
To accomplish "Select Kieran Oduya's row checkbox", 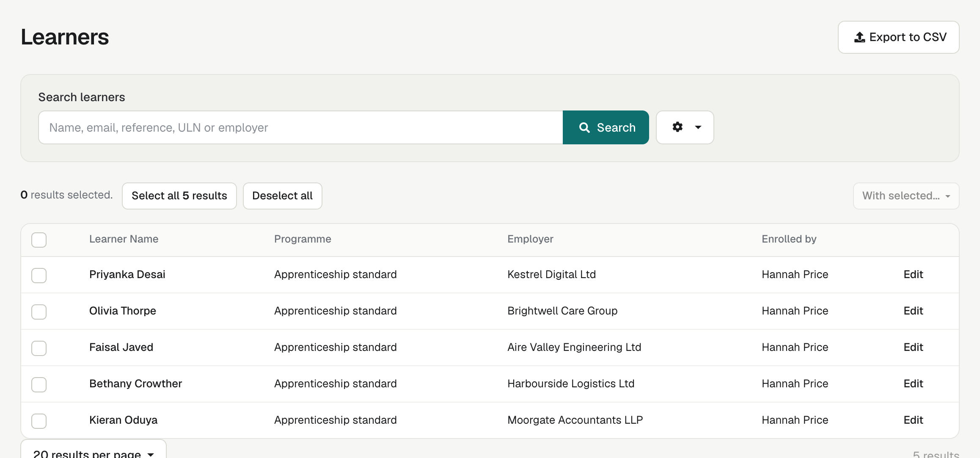I will 39,421.
